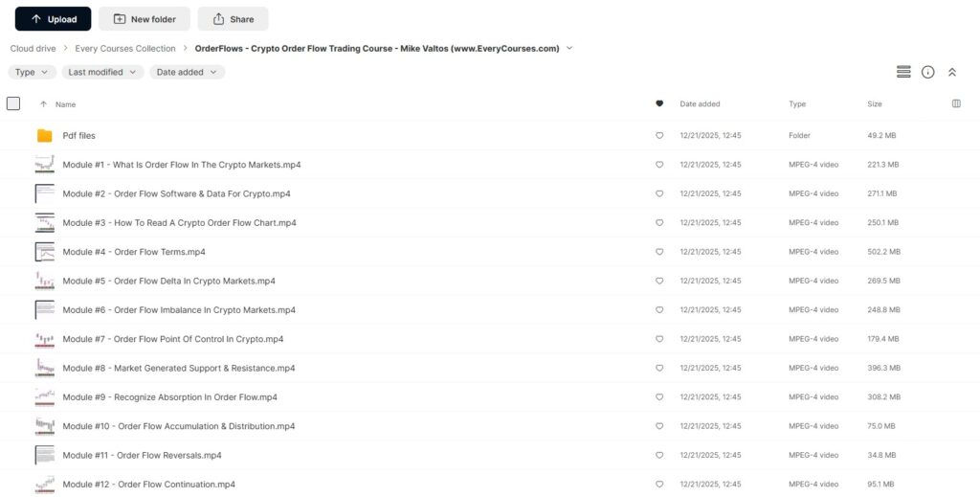Click the Upload button

[x=53, y=18]
